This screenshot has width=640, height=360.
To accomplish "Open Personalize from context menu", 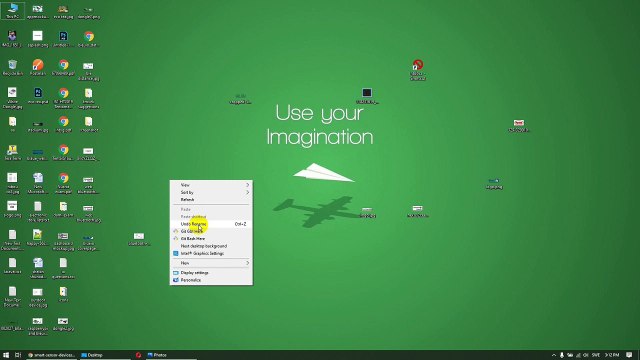I will (x=211, y=280).
